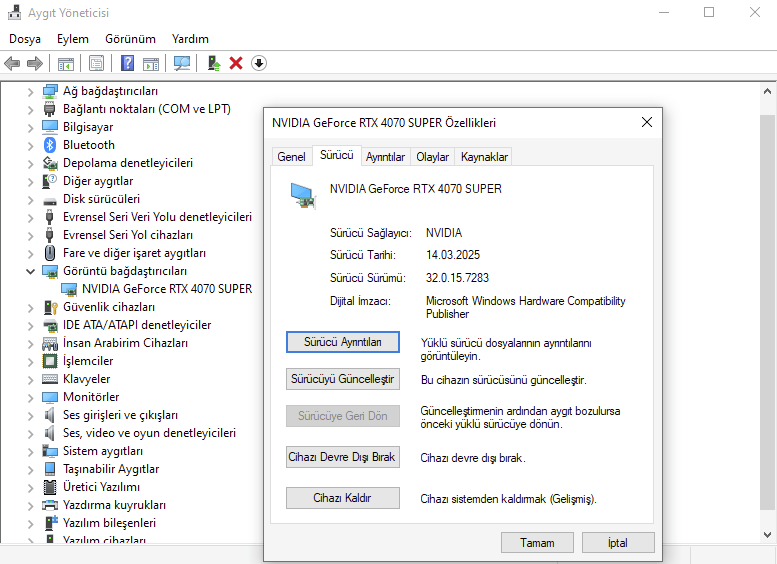The height and width of the screenshot is (564, 777).
Task: Click the İşlemciler processor icon
Action: pos(50,361)
